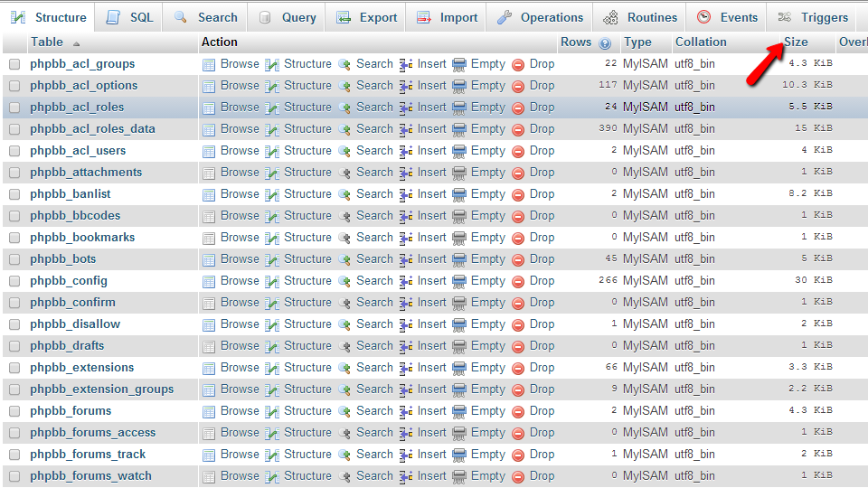Click the Search icon in phpbb_acl_users row
Screen dimensions: 868x488
pos(344,151)
